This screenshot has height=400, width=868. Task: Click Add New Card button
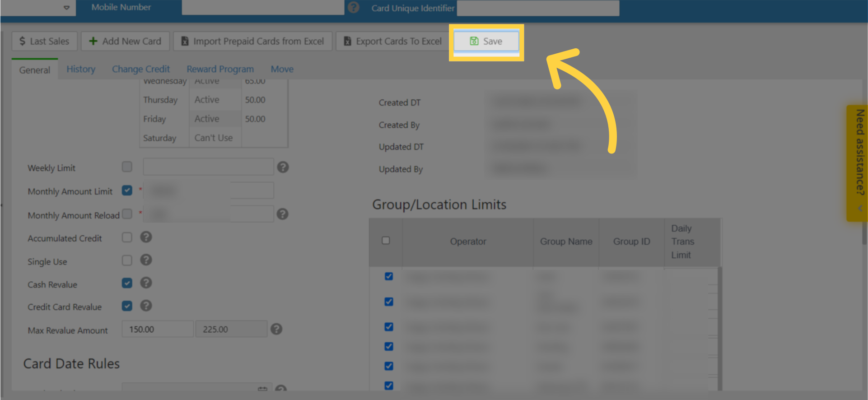coord(125,41)
